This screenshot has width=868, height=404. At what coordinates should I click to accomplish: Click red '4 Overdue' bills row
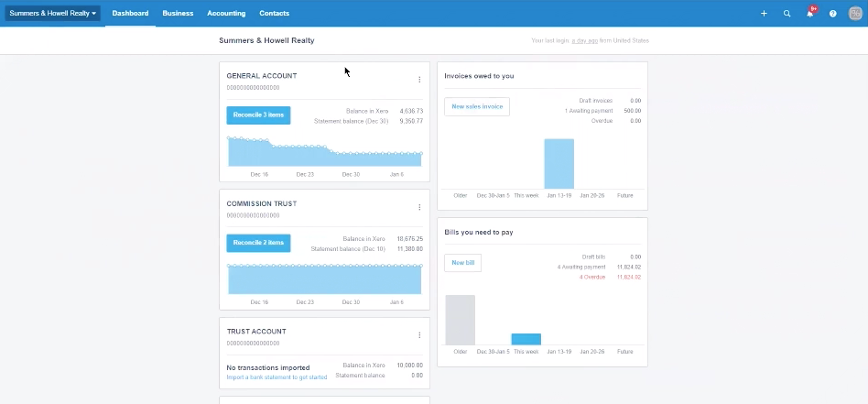click(610, 277)
